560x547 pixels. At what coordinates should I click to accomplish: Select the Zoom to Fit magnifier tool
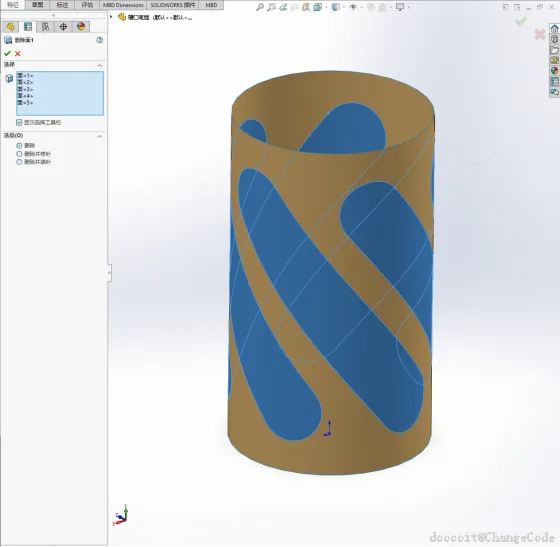[260, 7]
